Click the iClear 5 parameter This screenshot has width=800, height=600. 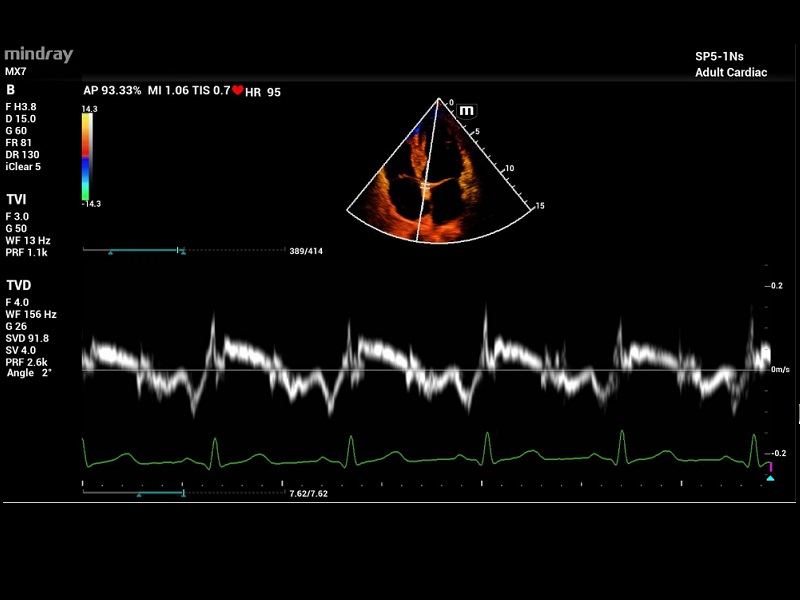(x=23, y=167)
